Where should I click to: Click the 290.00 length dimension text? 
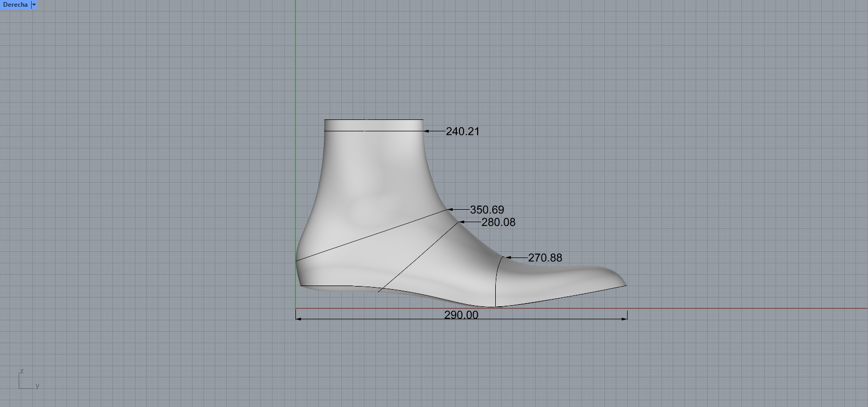point(461,315)
